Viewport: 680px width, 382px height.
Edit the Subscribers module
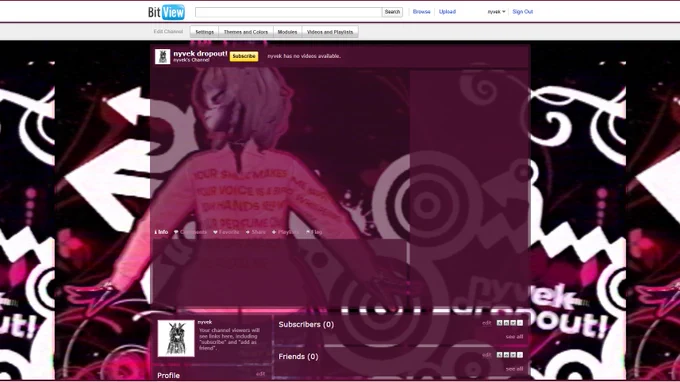pos(487,323)
